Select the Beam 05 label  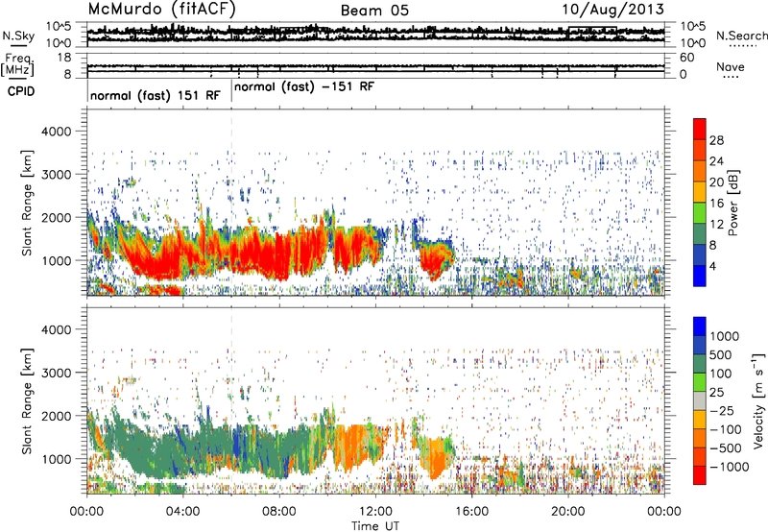(x=374, y=11)
